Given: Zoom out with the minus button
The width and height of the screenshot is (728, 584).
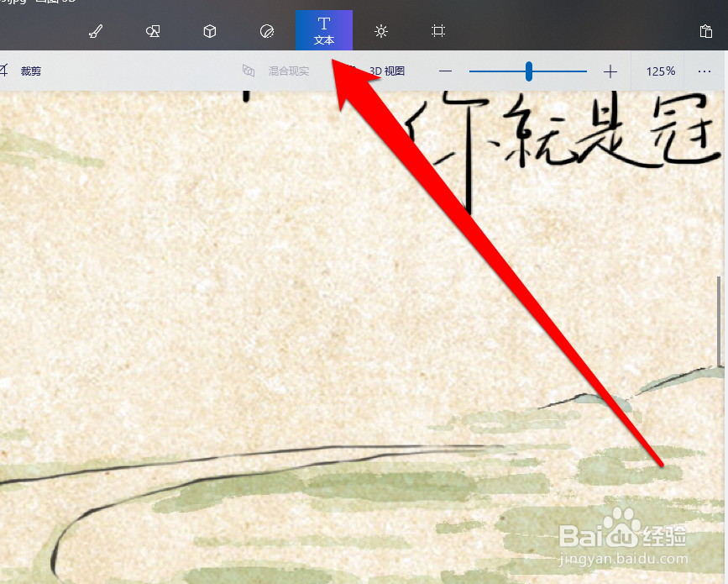Looking at the screenshot, I should (x=445, y=71).
